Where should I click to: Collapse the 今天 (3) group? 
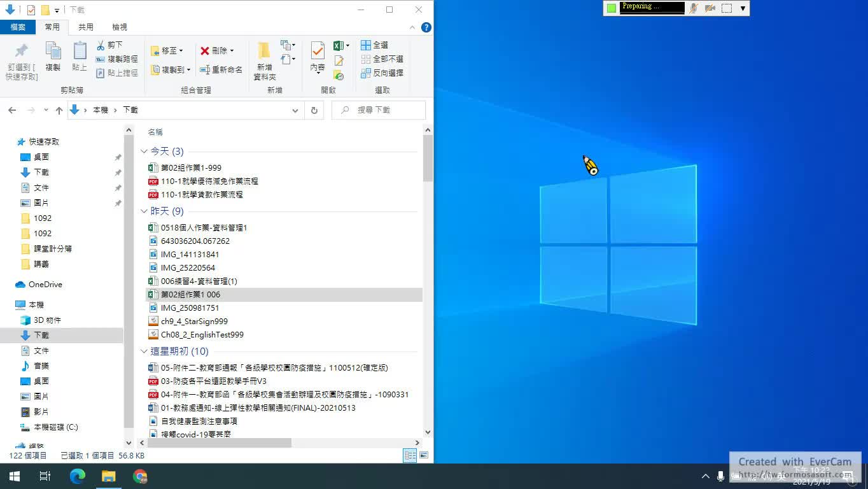coord(144,152)
